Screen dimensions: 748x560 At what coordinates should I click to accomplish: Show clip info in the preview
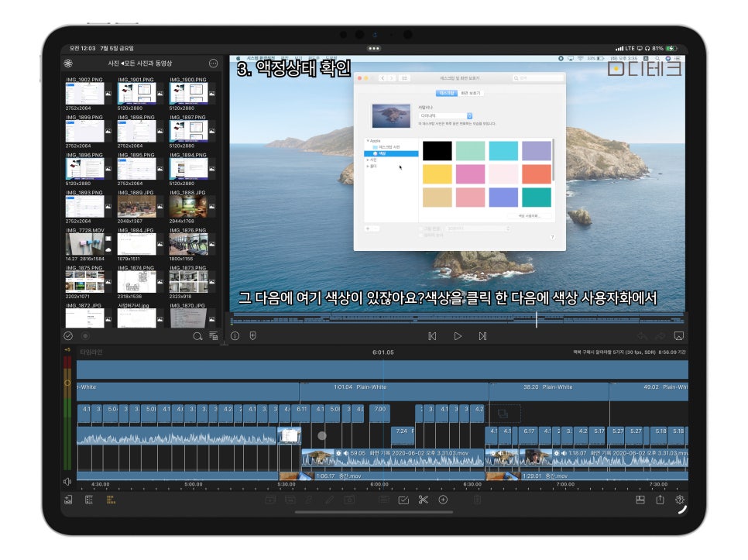pyautogui.click(x=235, y=336)
